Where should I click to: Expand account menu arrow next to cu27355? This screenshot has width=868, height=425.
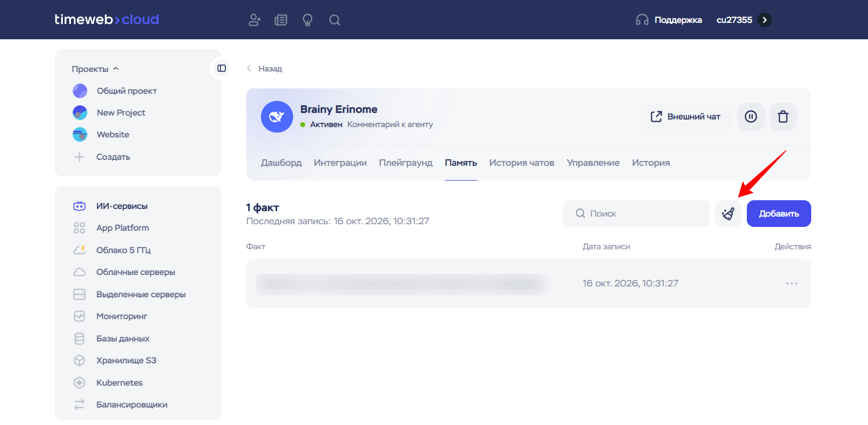point(765,20)
